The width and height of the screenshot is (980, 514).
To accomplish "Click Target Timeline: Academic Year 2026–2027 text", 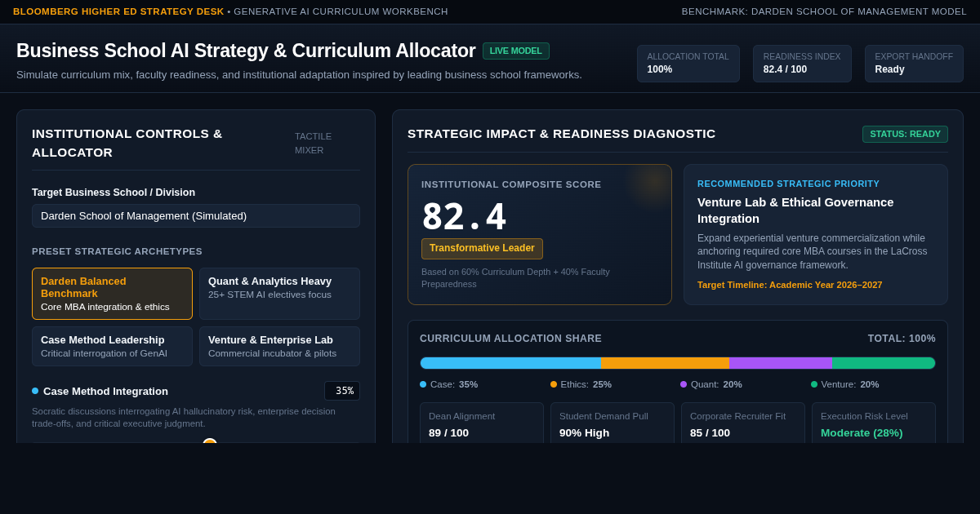I will click(790, 285).
